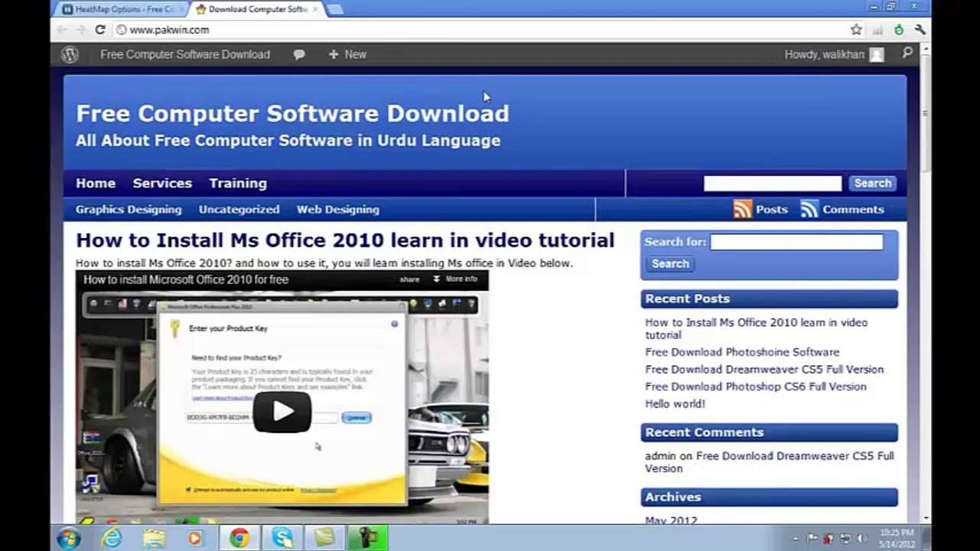
Task: Reload the page with the refresh icon
Action: [99, 30]
